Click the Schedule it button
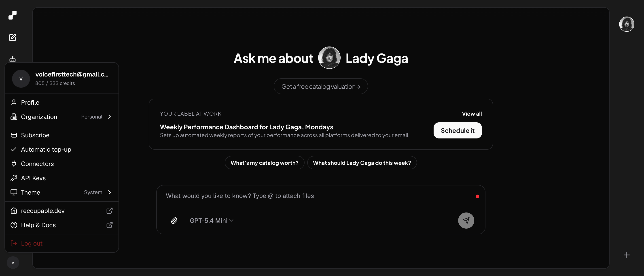 point(458,130)
